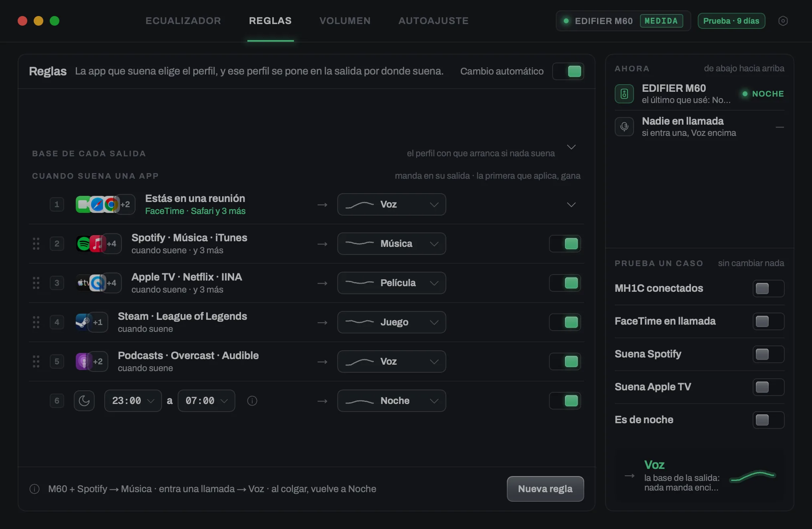The height and width of the screenshot is (529, 812).
Task: Click the Podcasts icon in rule 5
Action: [83, 361]
